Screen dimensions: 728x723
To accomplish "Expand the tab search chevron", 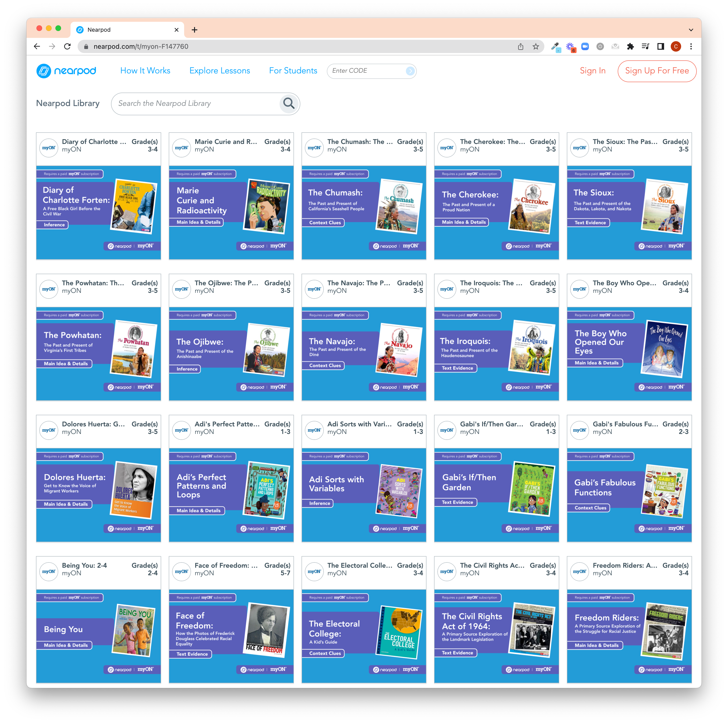I will tap(691, 30).
